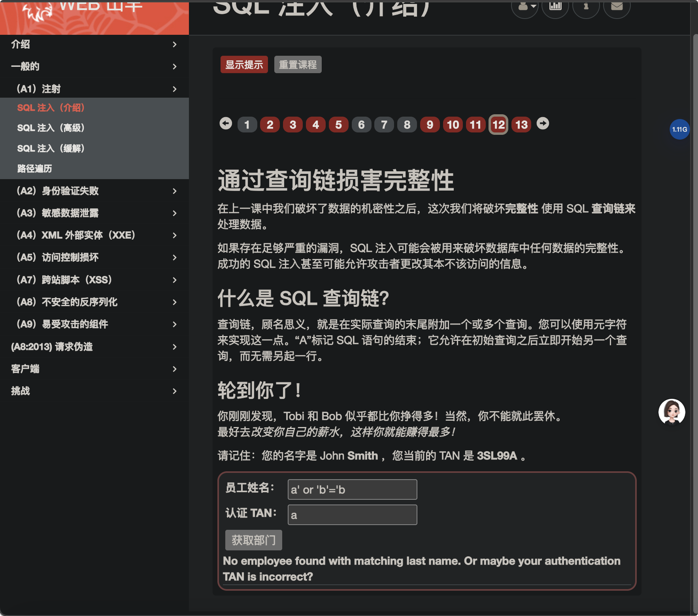Submit with the 获取部门 button

254,540
